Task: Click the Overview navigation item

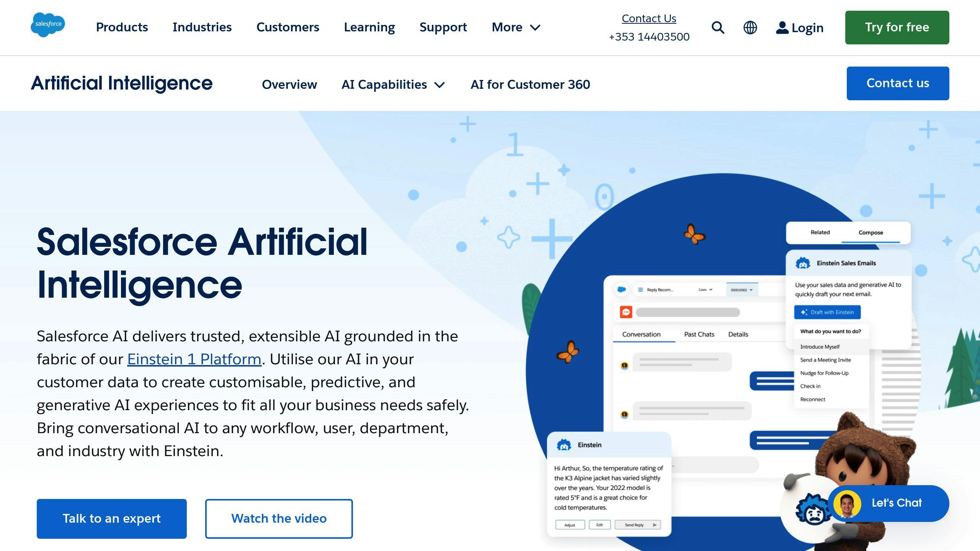Action: (289, 84)
